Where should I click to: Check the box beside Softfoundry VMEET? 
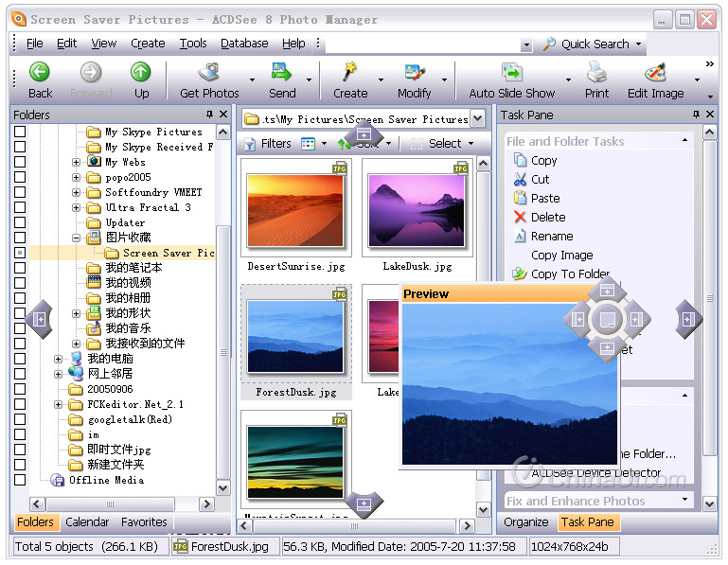click(20, 192)
